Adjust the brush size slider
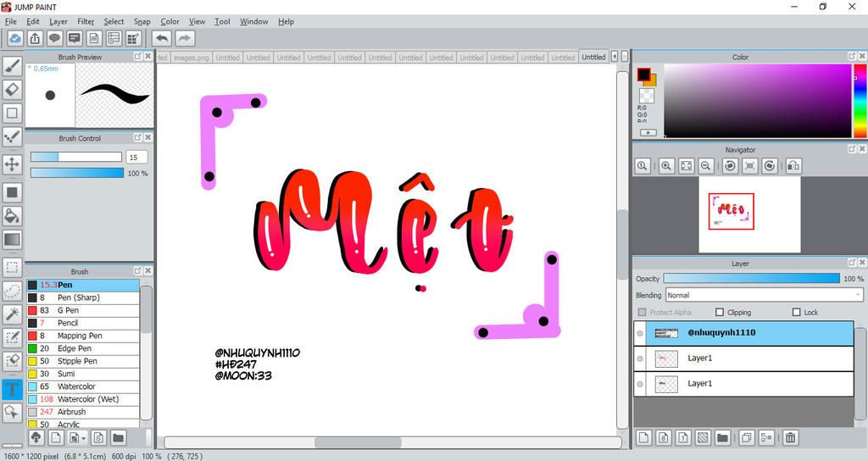The image size is (868, 461). click(x=76, y=157)
